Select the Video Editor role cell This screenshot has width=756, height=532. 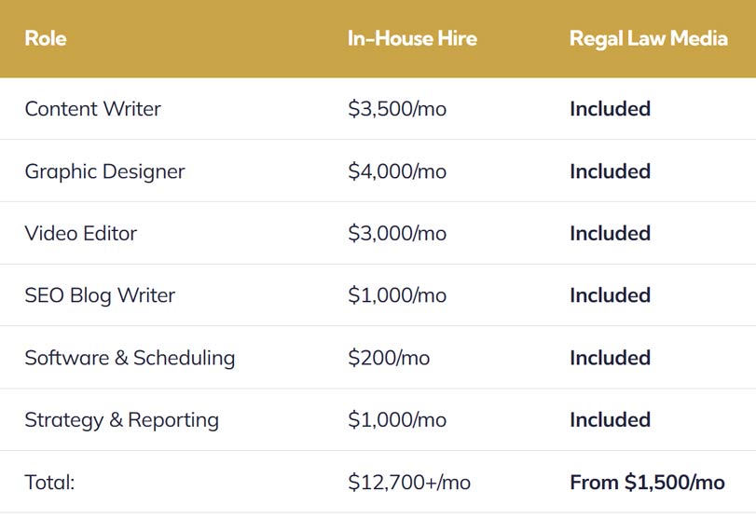(x=81, y=233)
